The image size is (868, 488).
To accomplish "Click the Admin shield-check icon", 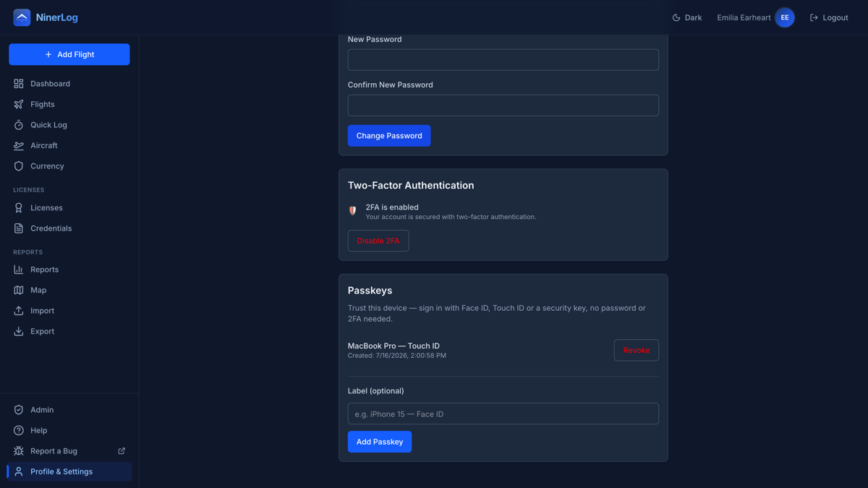I will pyautogui.click(x=19, y=410).
